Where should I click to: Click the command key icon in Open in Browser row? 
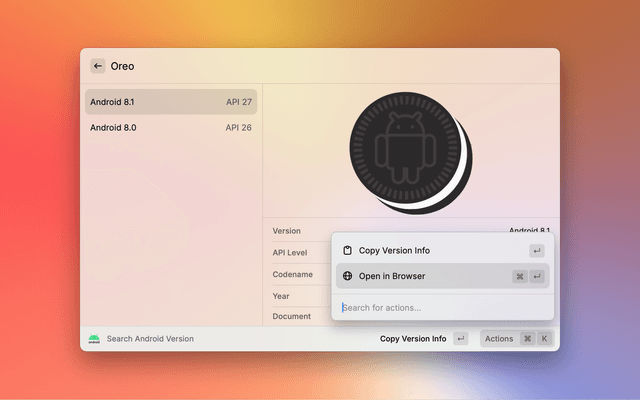click(520, 277)
